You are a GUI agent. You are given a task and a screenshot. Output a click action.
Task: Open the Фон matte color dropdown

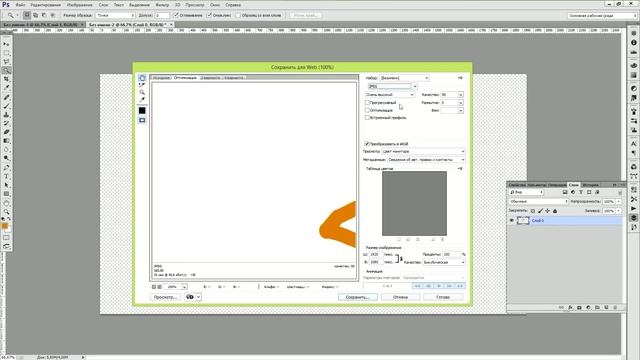coord(461,111)
